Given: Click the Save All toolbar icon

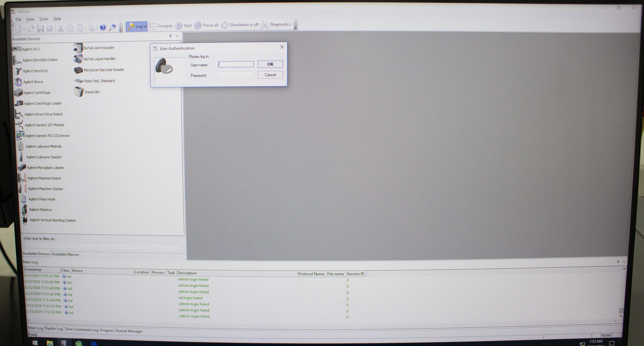Looking at the screenshot, I should 49,29.
